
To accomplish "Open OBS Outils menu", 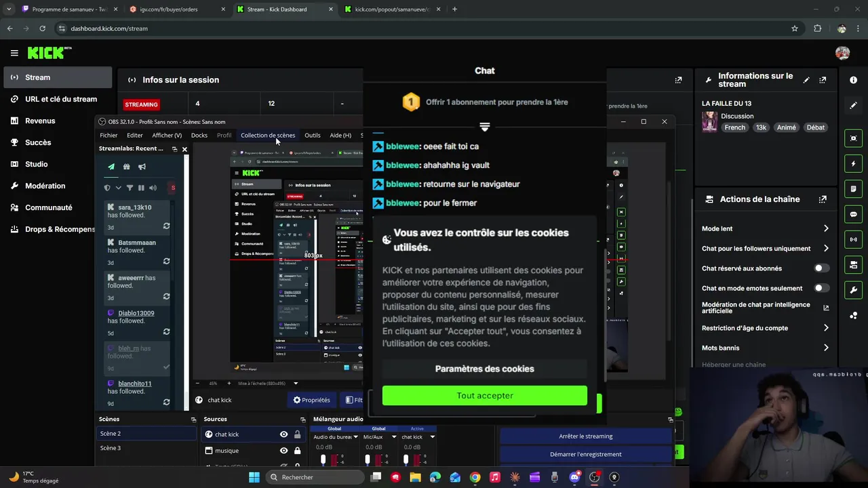I will click(x=313, y=136).
